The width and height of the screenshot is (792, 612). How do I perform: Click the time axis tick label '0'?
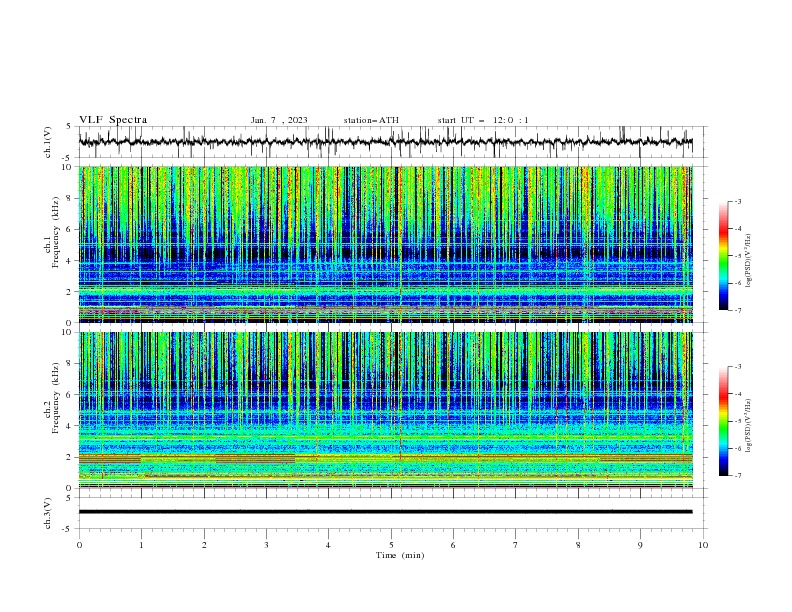(79, 545)
